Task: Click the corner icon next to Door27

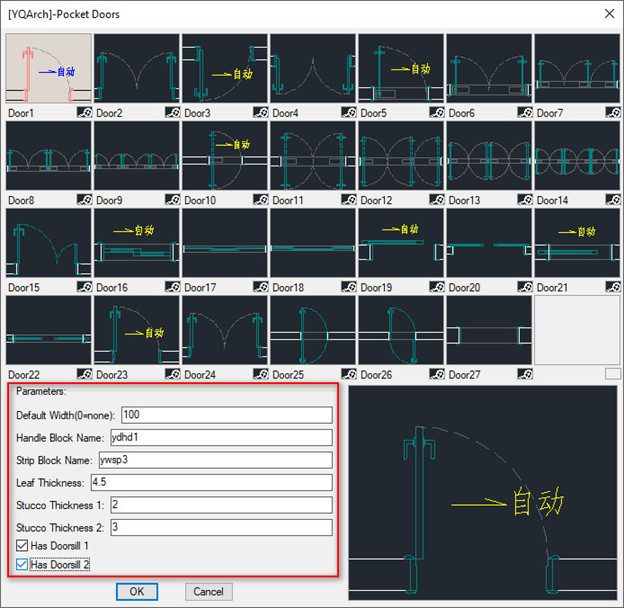Action: (x=524, y=375)
